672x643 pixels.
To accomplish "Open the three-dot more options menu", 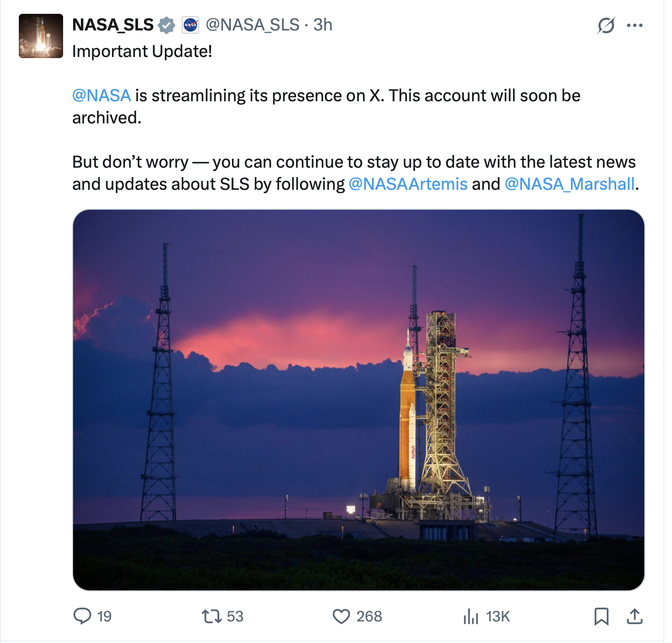I will click(634, 25).
